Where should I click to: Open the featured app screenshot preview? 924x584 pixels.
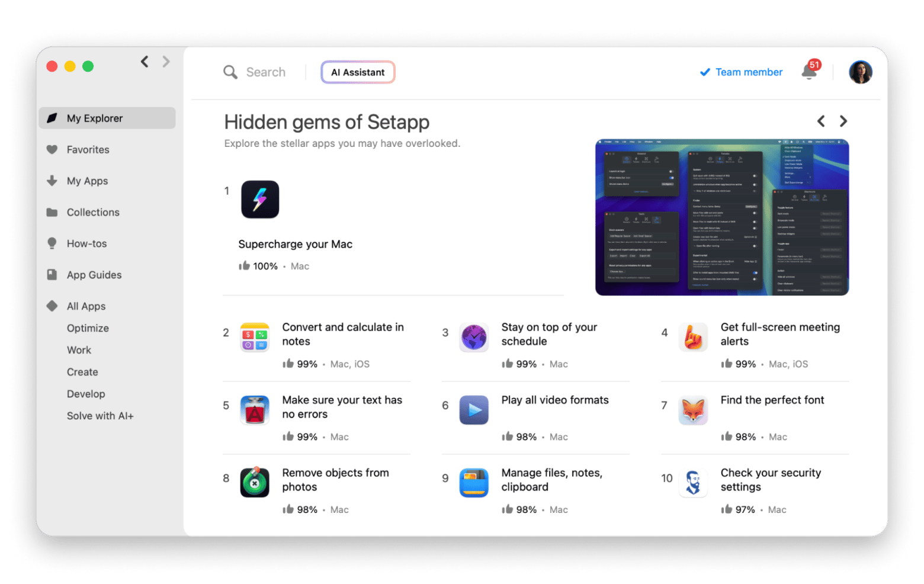tap(722, 217)
